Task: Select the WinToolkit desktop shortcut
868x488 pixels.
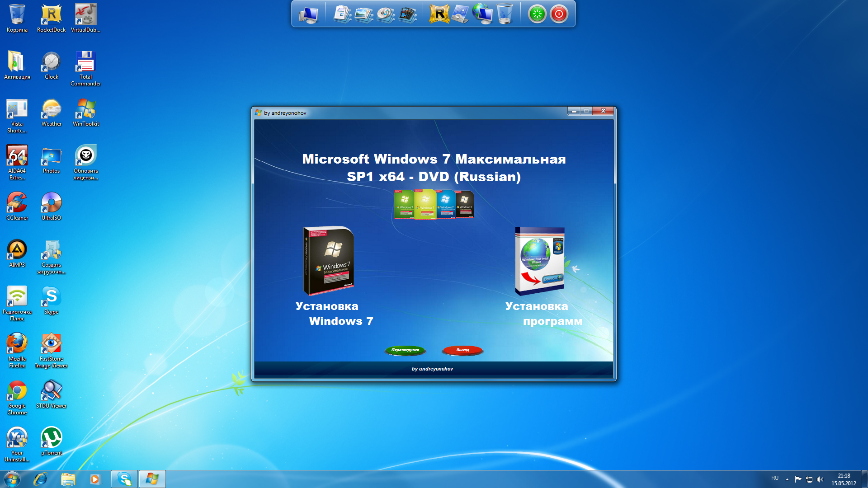Action: pyautogui.click(x=85, y=113)
